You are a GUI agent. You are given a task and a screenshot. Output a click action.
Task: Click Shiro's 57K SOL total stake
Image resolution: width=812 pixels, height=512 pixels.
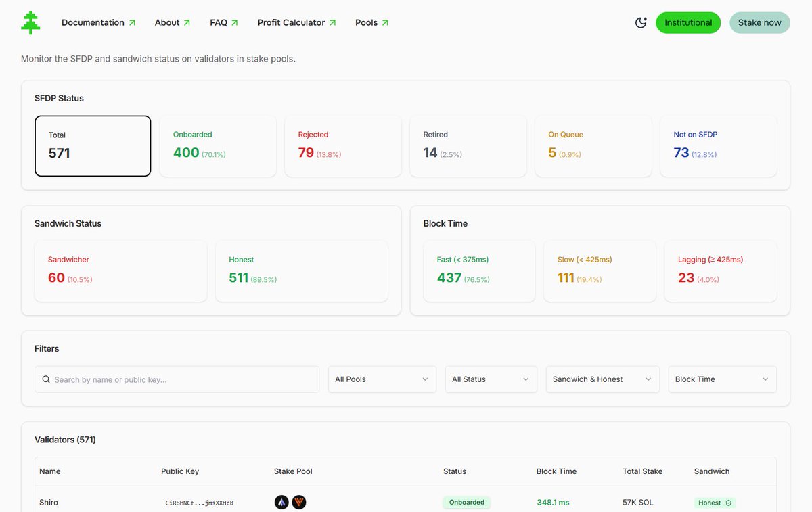point(639,503)
